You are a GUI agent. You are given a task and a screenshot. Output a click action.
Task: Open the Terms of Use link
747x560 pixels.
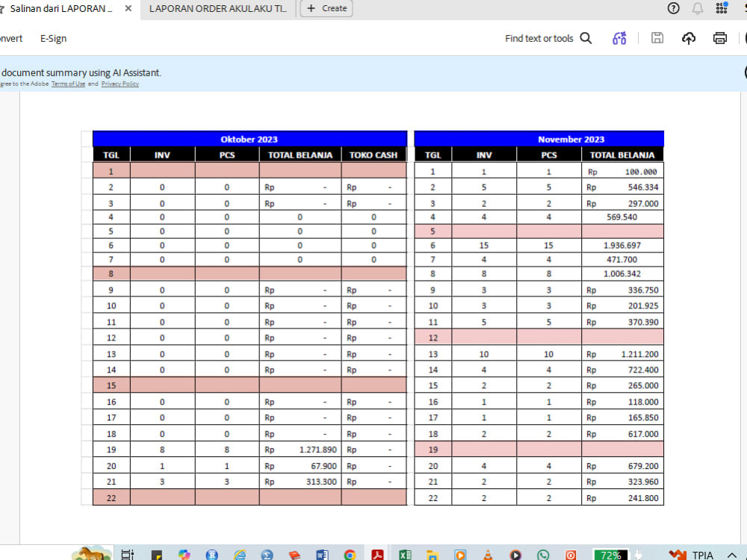point(68,84)
